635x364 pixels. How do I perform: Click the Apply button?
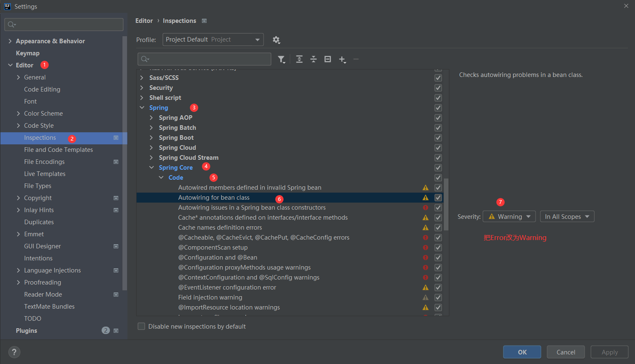tap(610, 352)
